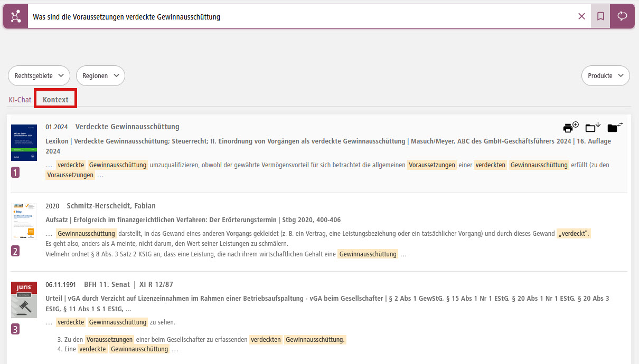The width and height of the screenshot is (639, 364).
Task: Click result number badge 3
Action: 15,329
